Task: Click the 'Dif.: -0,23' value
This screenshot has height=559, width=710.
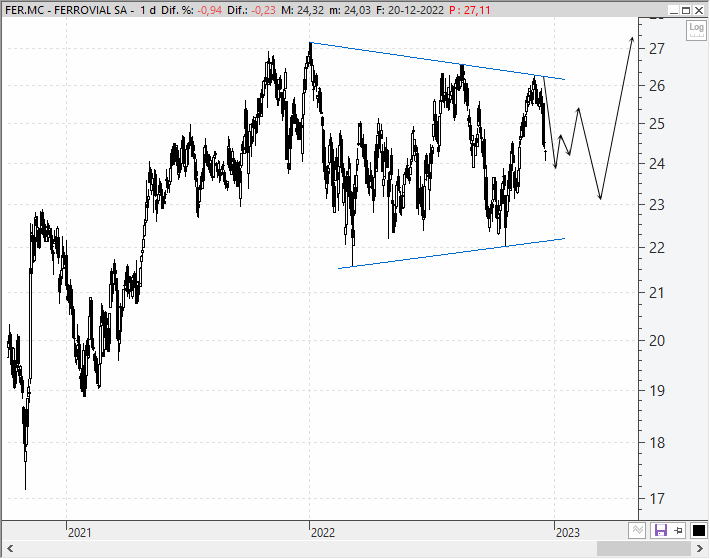Action: tap(251, 10)
